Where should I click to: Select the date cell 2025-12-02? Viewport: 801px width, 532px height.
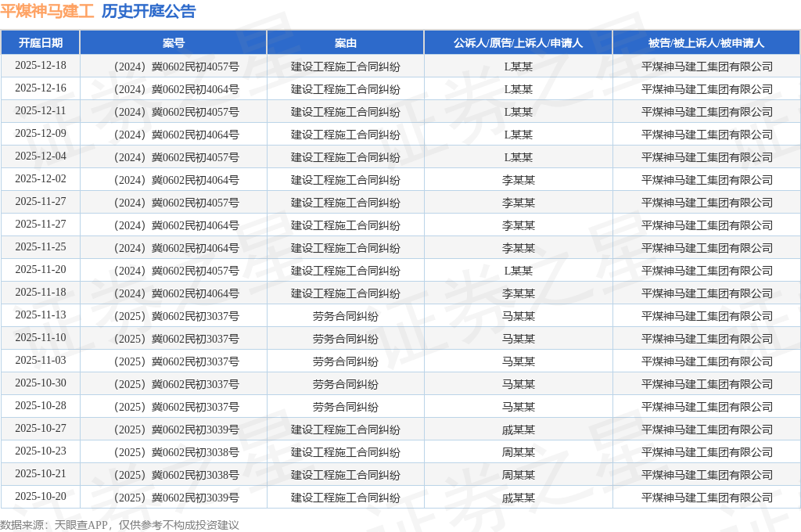click(x=41, y=179)
